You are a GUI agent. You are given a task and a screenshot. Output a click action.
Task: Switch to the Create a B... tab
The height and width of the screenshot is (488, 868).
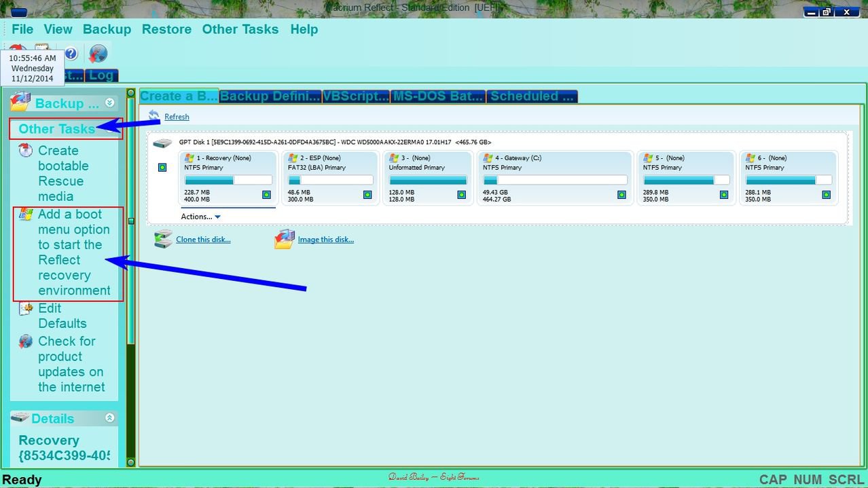(x=179, y=96)
